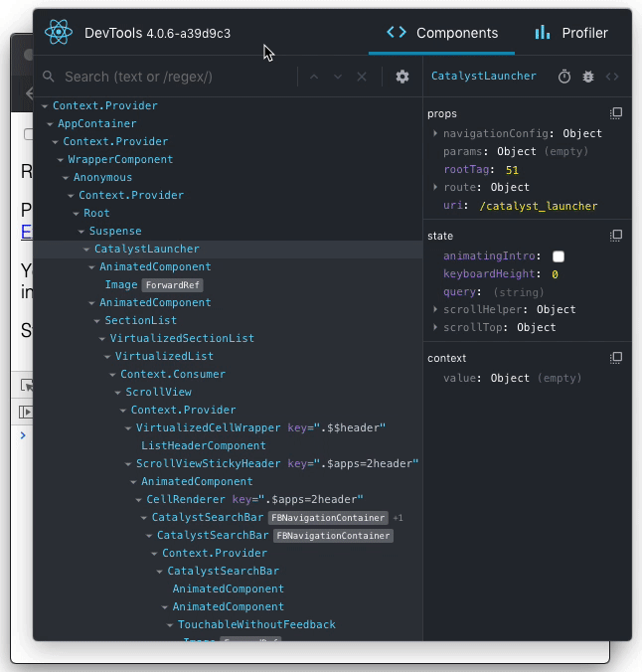Select the TouchableWithoutFeedback component
This screenshot has width=642, height=672.
pyautogui.click(x=256, y=624)
